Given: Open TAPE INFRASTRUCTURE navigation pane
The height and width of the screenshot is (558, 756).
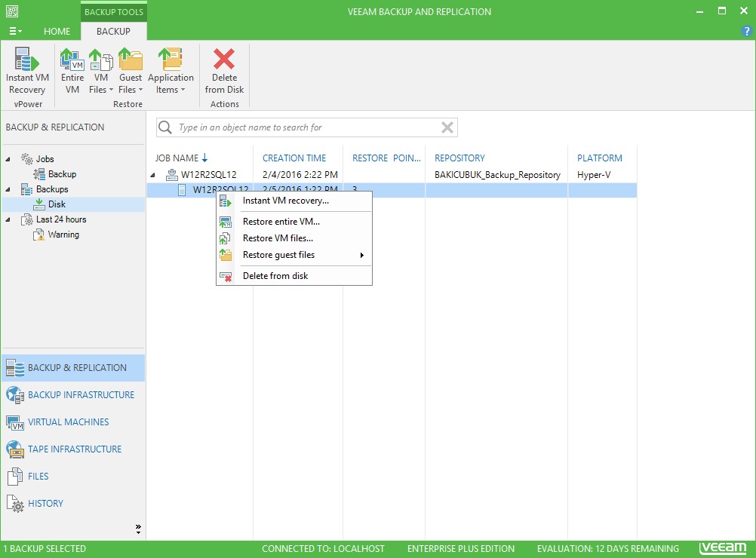Looking at the screenshot, I should 73,449.
